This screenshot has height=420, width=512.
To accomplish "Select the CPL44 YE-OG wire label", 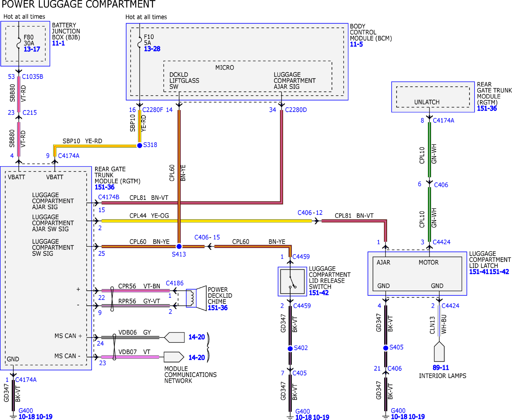I will click(149, 216).
